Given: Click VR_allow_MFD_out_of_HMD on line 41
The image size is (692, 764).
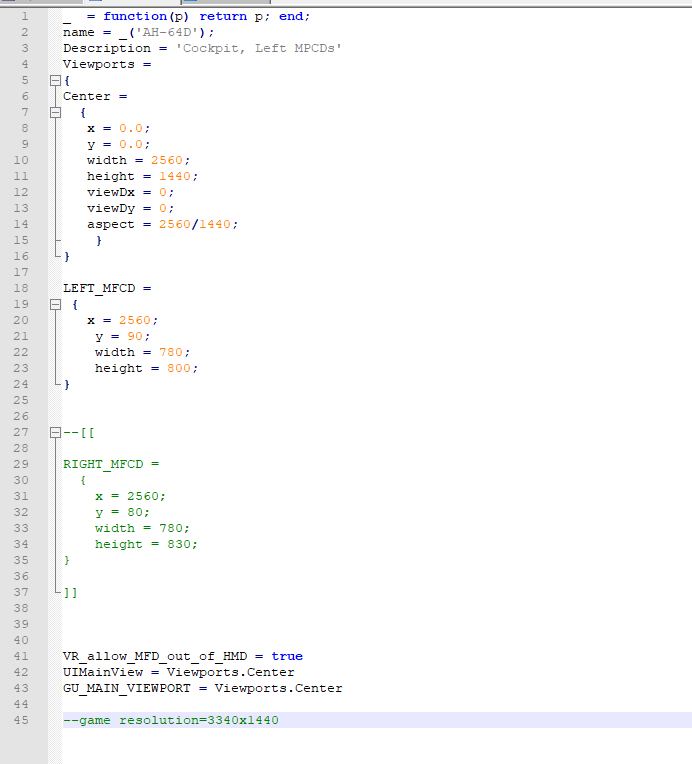Looking at the screenshot, I should tap(155, 656).
